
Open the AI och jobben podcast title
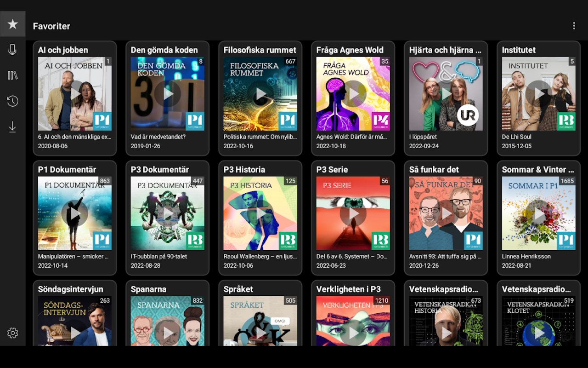pyautogui.click(x=63, y=50)
